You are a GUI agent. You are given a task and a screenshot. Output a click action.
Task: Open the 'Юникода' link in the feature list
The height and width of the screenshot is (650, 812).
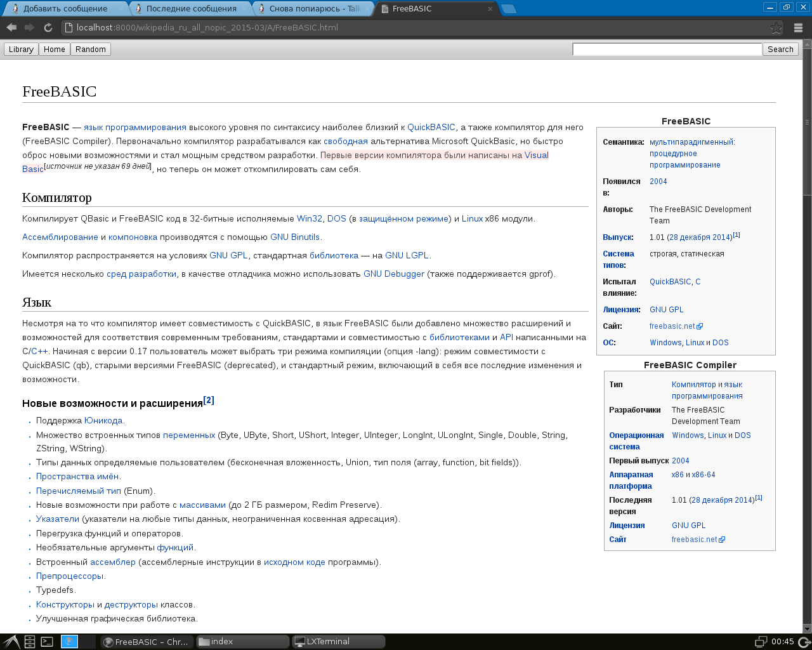tap(103, 421)
